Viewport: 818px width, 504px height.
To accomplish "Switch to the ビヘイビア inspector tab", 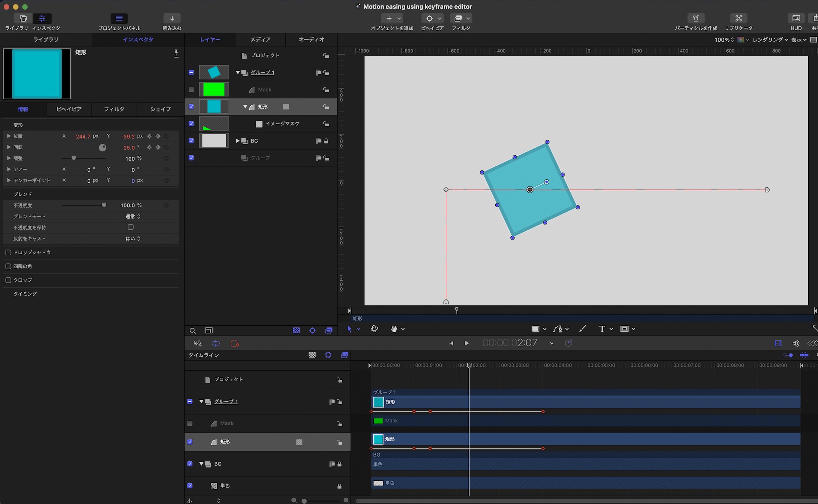I will (x=69, y=109).
